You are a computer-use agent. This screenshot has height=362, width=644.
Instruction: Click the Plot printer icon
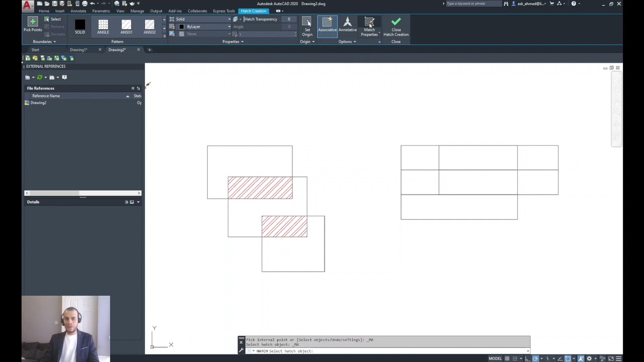click(x=84, y=4)
